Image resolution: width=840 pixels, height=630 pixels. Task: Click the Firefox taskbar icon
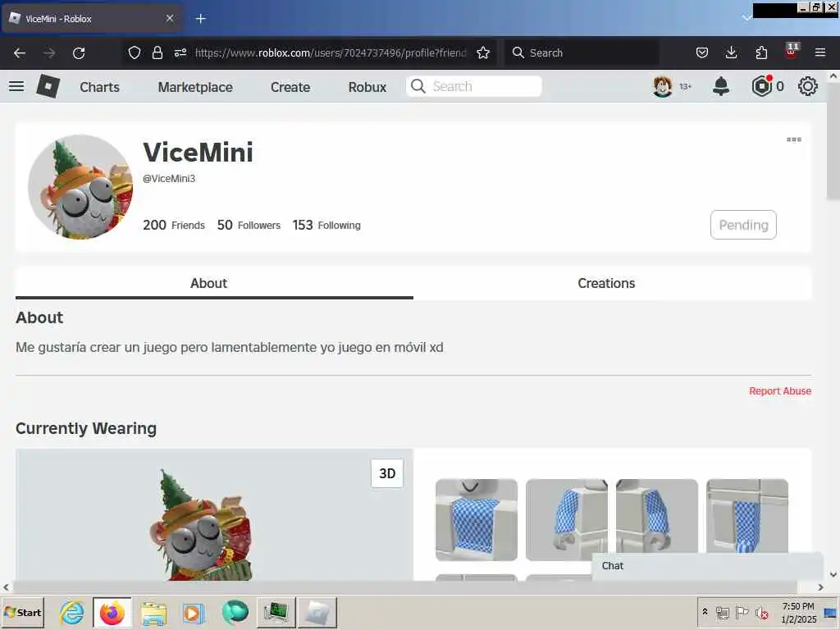112,612
